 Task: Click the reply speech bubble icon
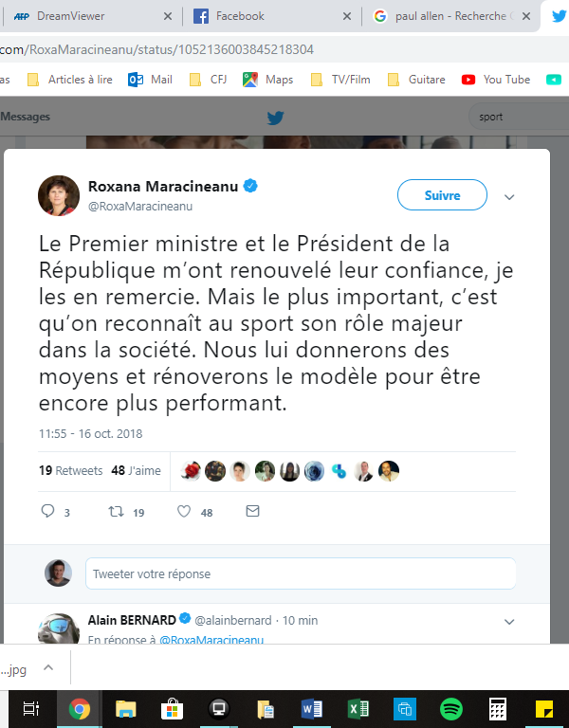click(49, 512)
